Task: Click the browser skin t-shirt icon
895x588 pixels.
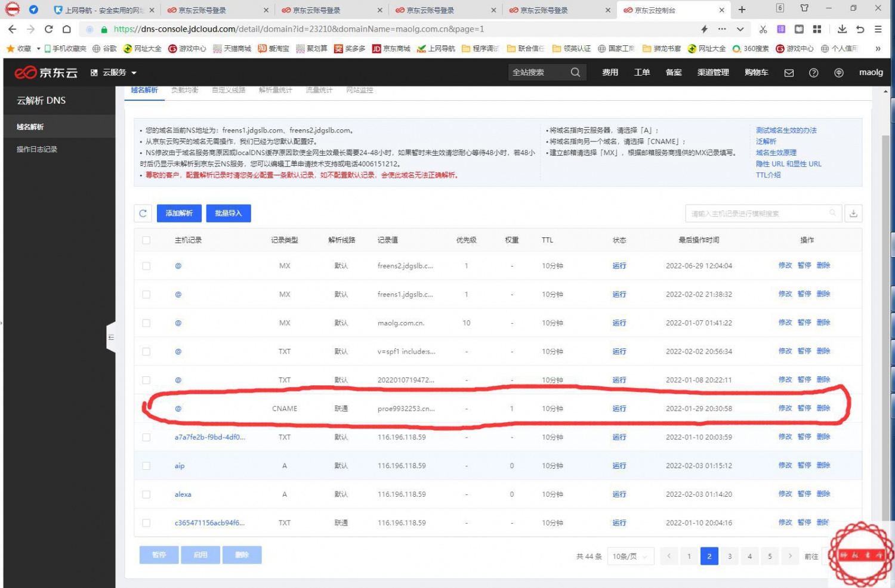Action: 804,8
